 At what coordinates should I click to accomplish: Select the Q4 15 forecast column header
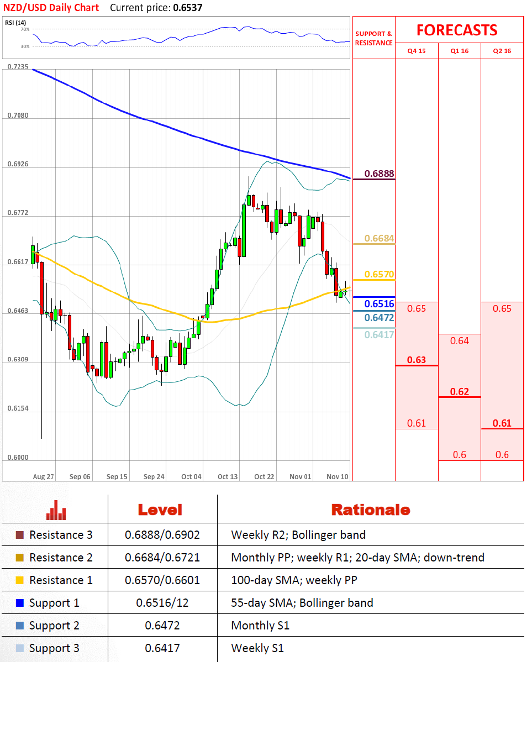point(417,51)
